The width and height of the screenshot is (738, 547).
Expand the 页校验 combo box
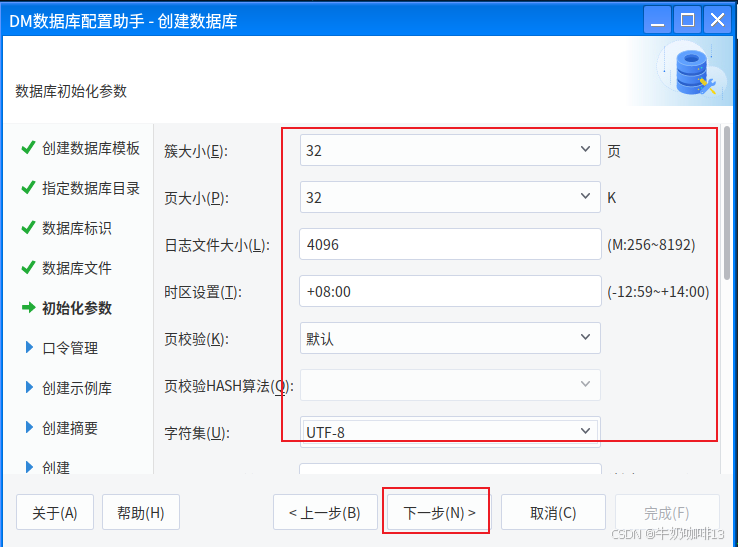point(450,338)
